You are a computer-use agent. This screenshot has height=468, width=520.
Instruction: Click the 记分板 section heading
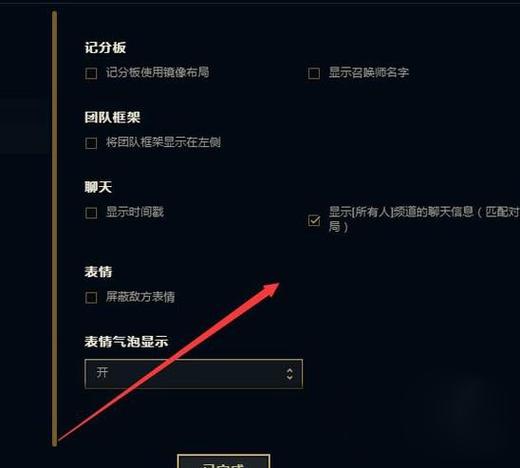(105, 48)
